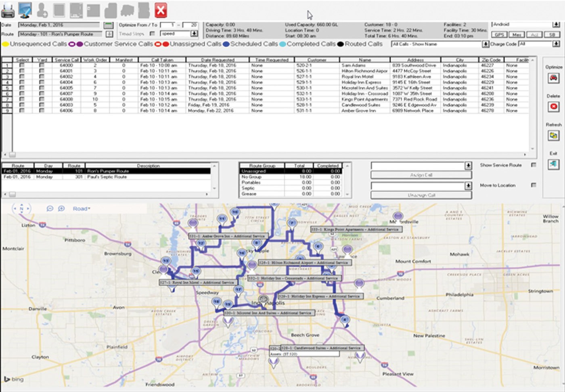
Task: Select map pin number 16
Action: pyautogui.click(x=241, y=254)
